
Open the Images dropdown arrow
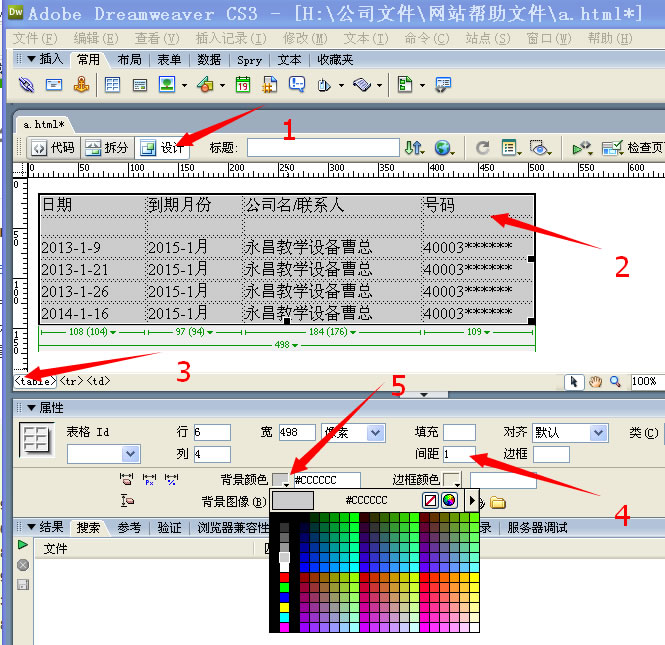tap(184, 85)
